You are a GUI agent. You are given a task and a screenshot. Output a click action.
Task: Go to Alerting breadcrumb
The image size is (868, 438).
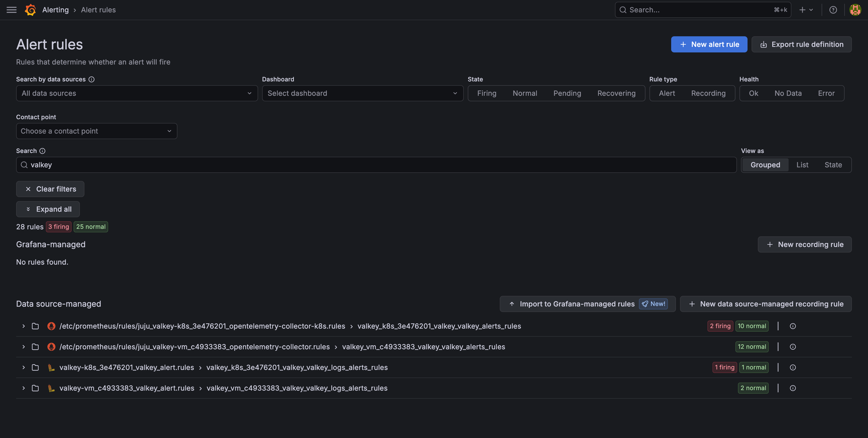(56, 10)
